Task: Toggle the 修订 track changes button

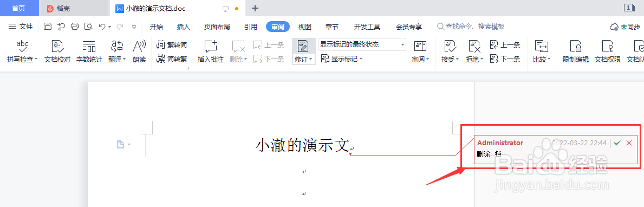Action: 303,46
